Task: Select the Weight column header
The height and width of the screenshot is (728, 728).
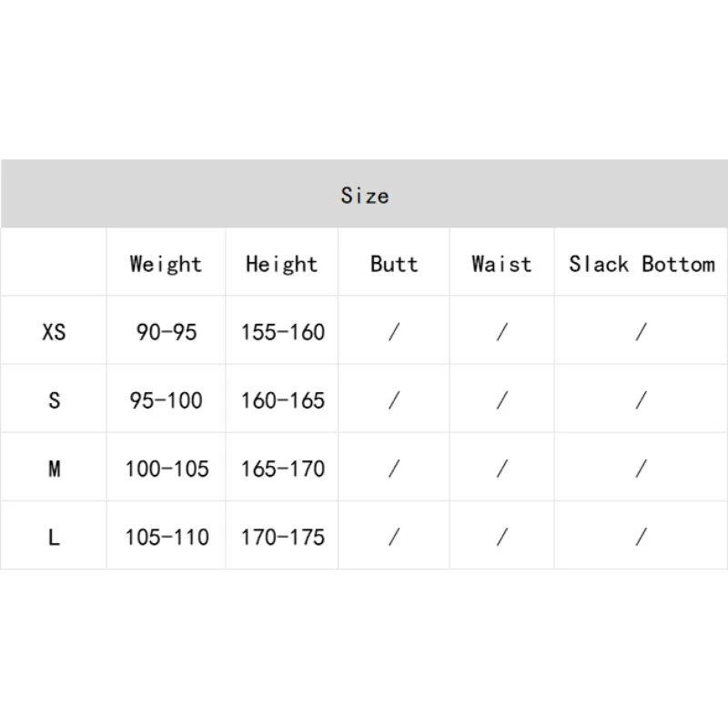Action: (166, 264)
